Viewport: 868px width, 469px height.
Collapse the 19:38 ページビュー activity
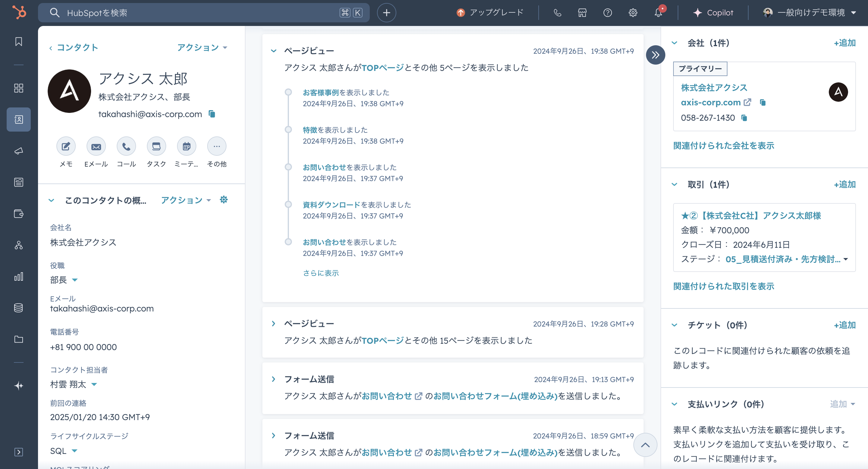[x=274, y=51]
